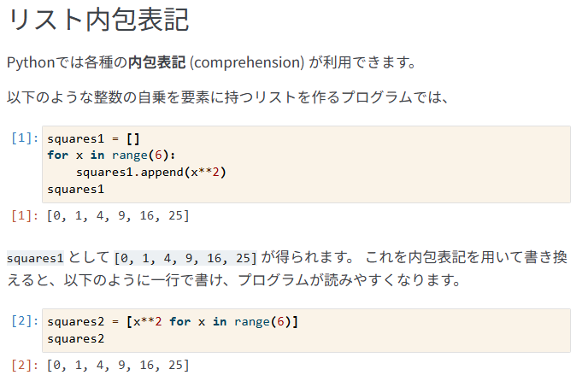Click the input prompt [2] label
The width and height of the screenshot is (588, 381).
(x=26, y=321)
